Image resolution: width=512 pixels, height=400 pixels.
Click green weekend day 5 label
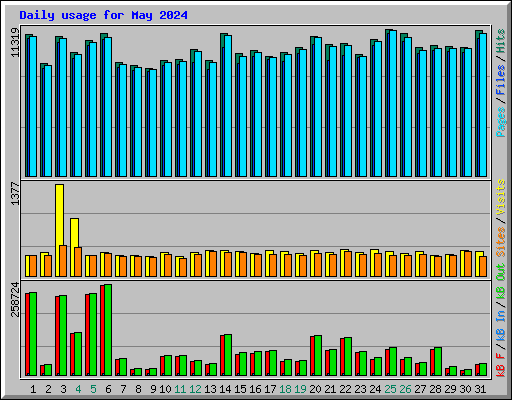93,389
